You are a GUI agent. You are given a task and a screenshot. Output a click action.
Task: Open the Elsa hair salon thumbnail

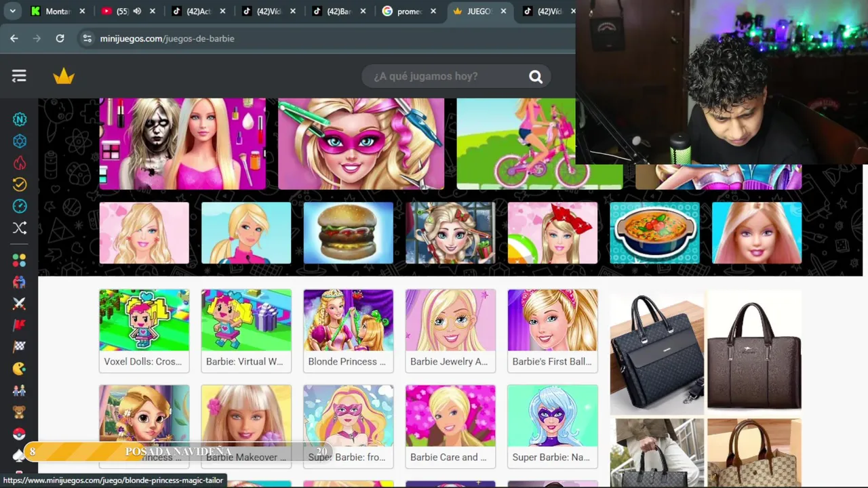point(450,232)
